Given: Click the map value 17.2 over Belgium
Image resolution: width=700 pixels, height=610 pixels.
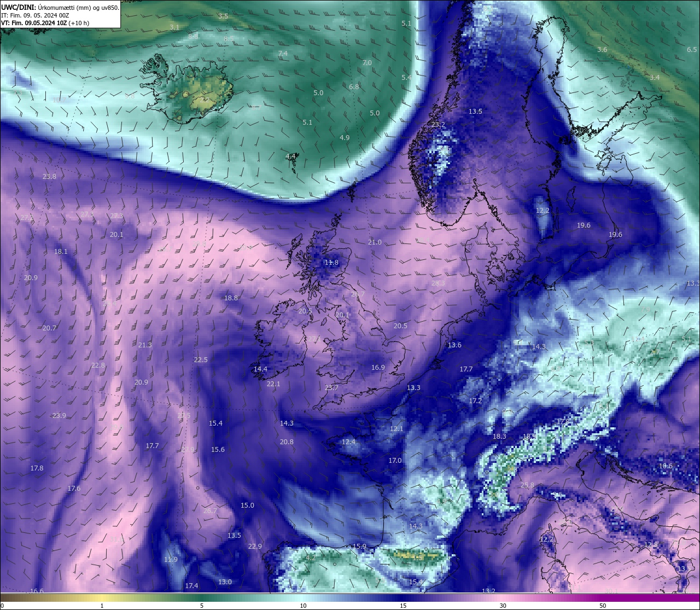Looking at the screenshot, I should tap(475, 400).
